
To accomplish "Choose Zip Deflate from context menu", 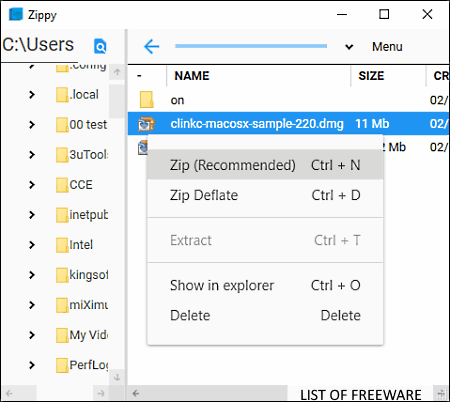I will coord(265,195).
